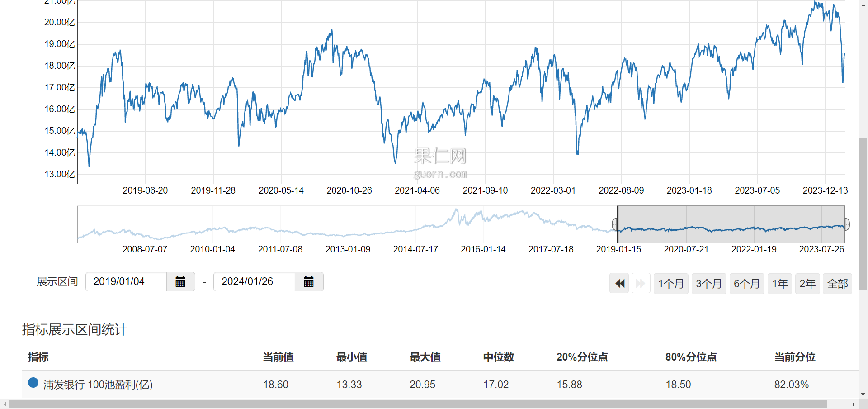This screenshot has height=409, width=868.
Task: Click the disabled forward double-arrow button
Action: tap(641, 284)
